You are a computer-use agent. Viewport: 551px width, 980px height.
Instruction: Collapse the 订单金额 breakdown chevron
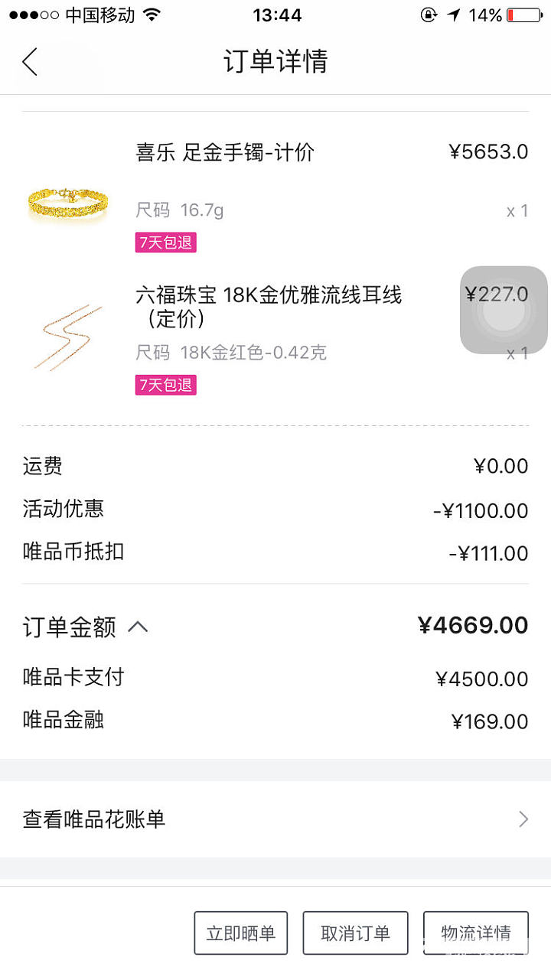pyautogui.click(x=138, y=627)
